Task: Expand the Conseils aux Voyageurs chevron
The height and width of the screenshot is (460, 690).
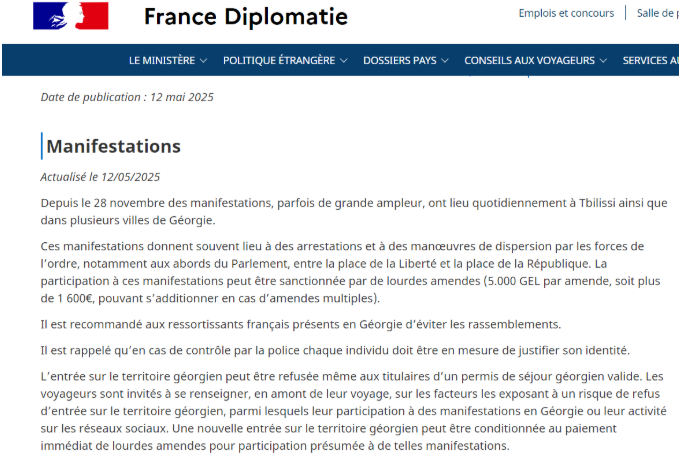Action: (x=603, y=61)
